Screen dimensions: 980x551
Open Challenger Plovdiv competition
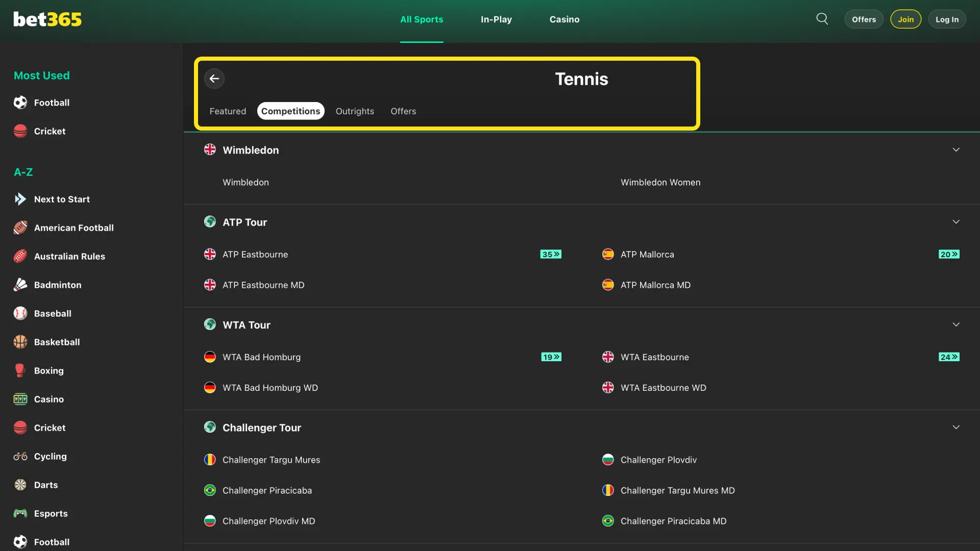[x=658, y=460]
